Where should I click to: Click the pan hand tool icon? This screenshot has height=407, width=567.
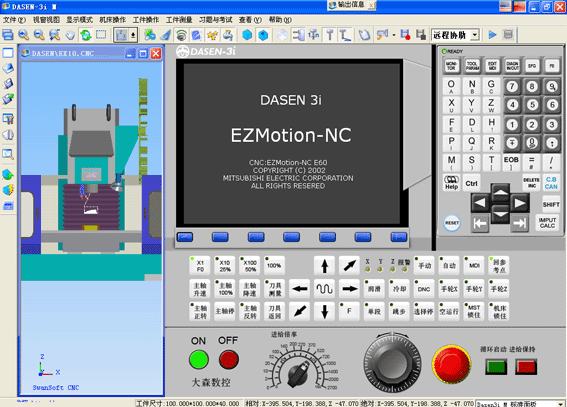point(70,35)
